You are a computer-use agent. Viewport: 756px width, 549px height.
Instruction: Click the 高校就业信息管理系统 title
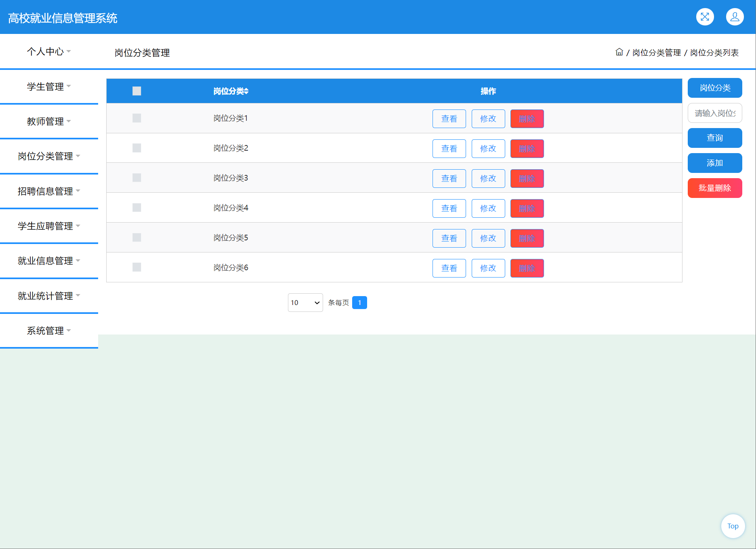pos(63,18)
